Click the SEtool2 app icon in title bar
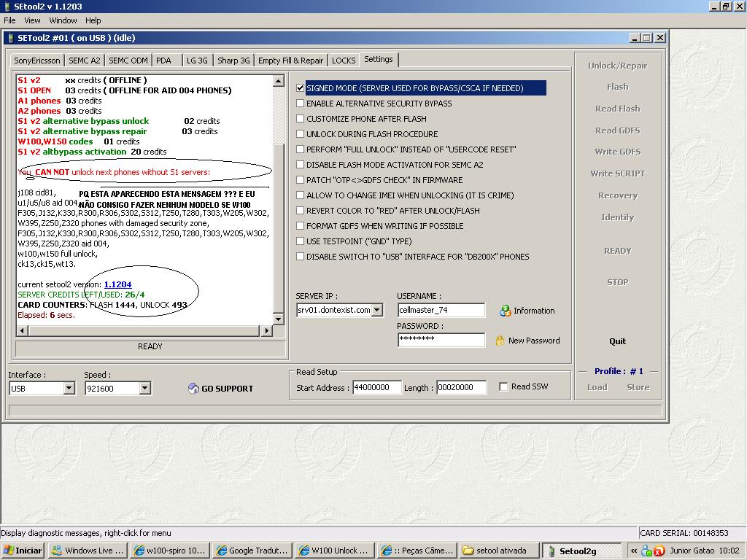The image size is (747, 560). (x=7, y=6)
